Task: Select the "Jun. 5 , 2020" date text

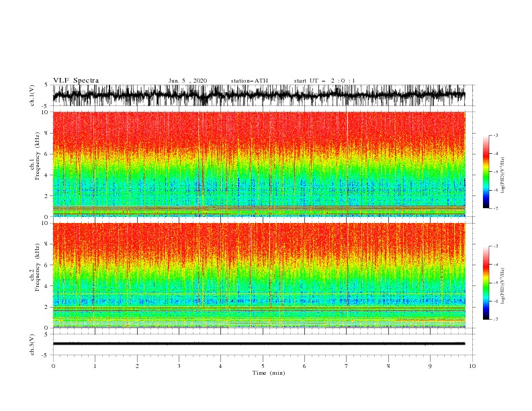Action: (187, 81)
